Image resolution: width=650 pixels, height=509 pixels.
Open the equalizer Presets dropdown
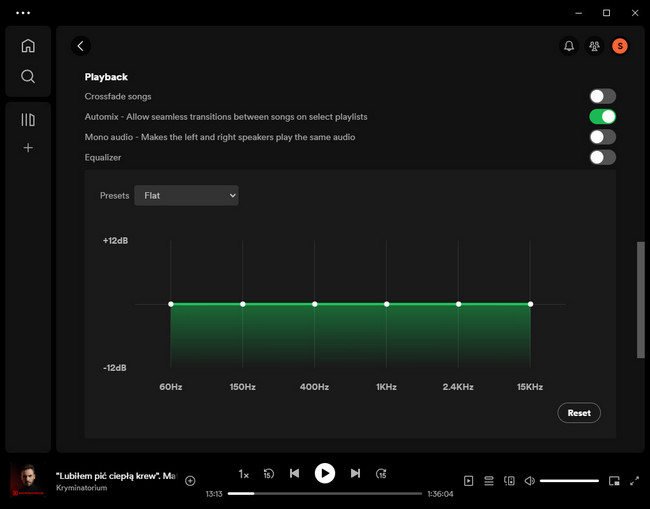186,196
